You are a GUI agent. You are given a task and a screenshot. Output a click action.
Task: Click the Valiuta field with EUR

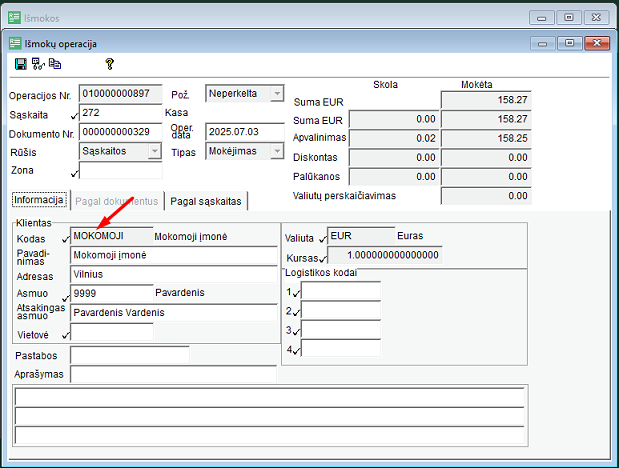pos(361,236)
